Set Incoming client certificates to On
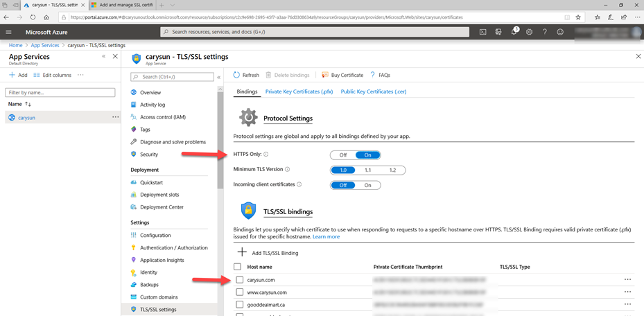 pyautogui.click(x=368, y=185)
